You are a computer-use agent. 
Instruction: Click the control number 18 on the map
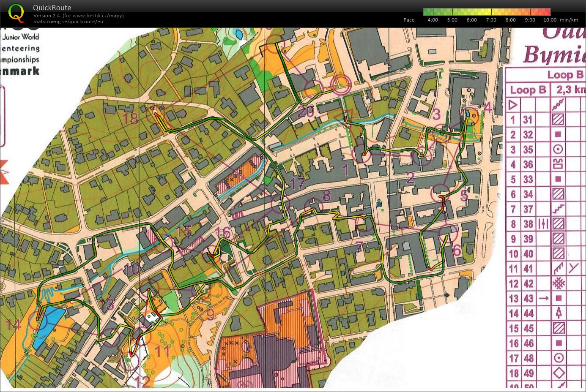coord(130,119)
